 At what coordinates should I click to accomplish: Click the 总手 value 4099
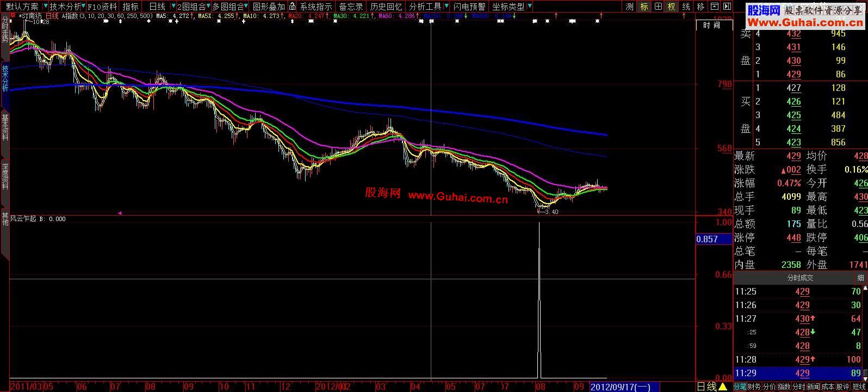tap(791, 197)
